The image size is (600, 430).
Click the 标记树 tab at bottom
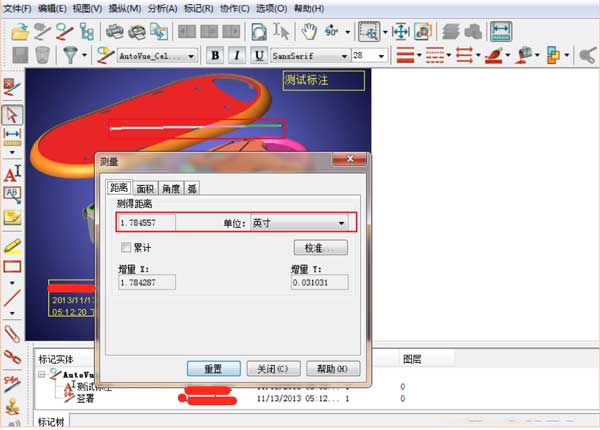point(51,422)
